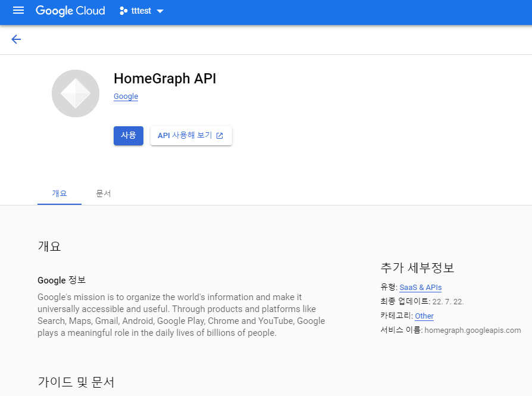532x396 pixels.
Task: Open the SaaS & APIs type link
Action: point(420,287)
